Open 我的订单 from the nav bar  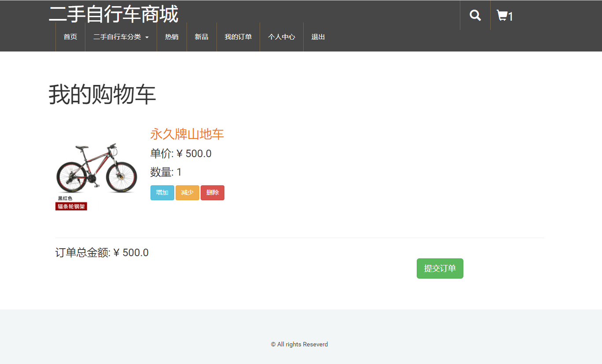pos(238,37)
